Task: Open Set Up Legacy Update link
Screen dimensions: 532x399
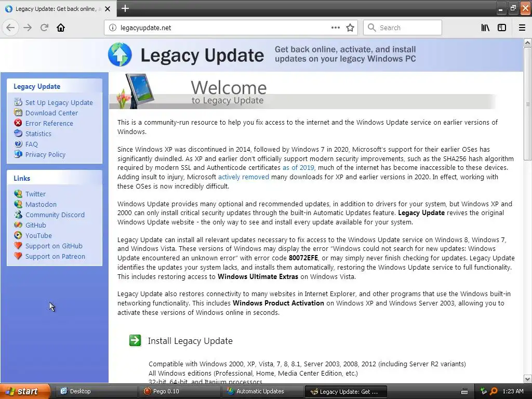Action: (x=59, y=102)
